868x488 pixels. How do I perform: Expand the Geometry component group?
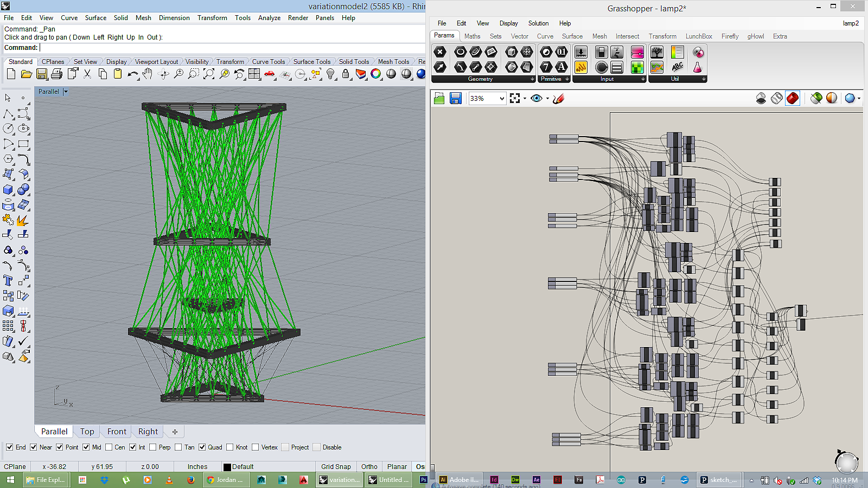(532, 79)
